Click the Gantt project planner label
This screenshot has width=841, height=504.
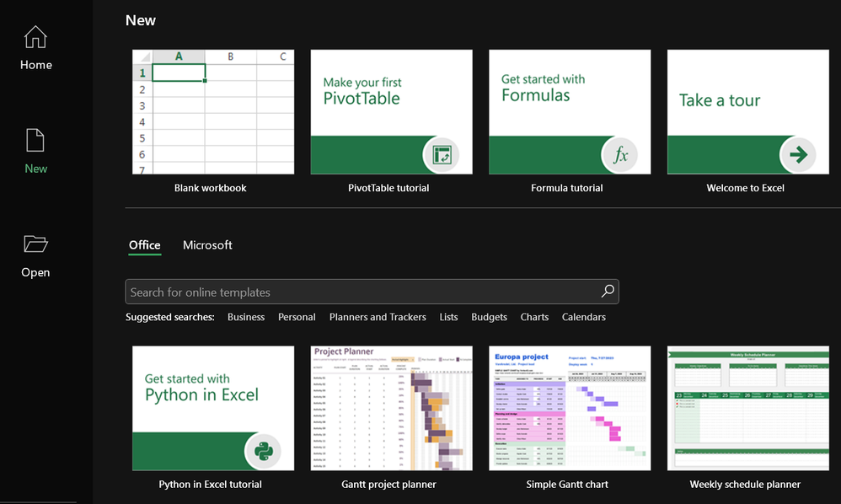[x=388, y=484]
